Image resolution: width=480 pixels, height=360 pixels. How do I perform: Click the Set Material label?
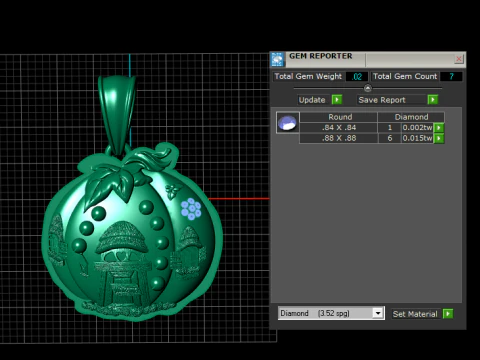(415, 314)
